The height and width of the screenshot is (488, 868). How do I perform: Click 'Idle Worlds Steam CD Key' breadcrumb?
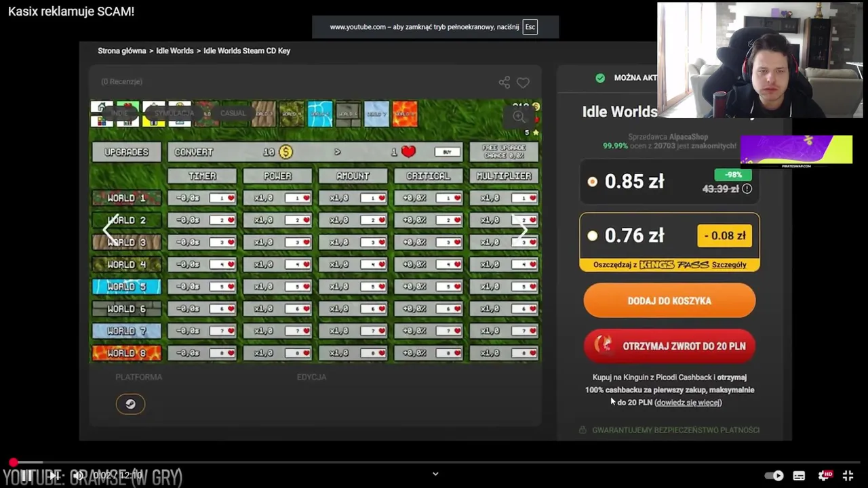click(247, 51)
